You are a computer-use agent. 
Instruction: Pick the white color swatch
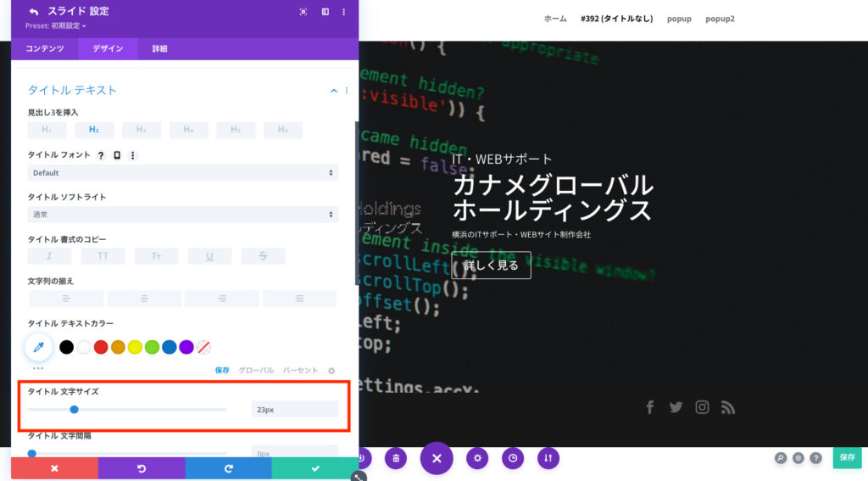point(84,348)
